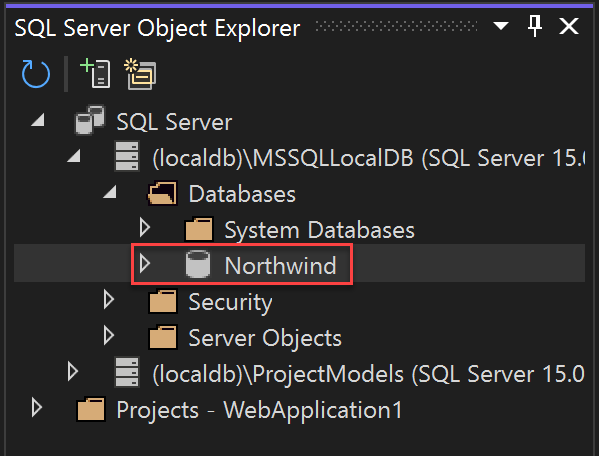Click the ProjectModels server icon
Viewport: 599px width, 456px height.
click(127, 372)
